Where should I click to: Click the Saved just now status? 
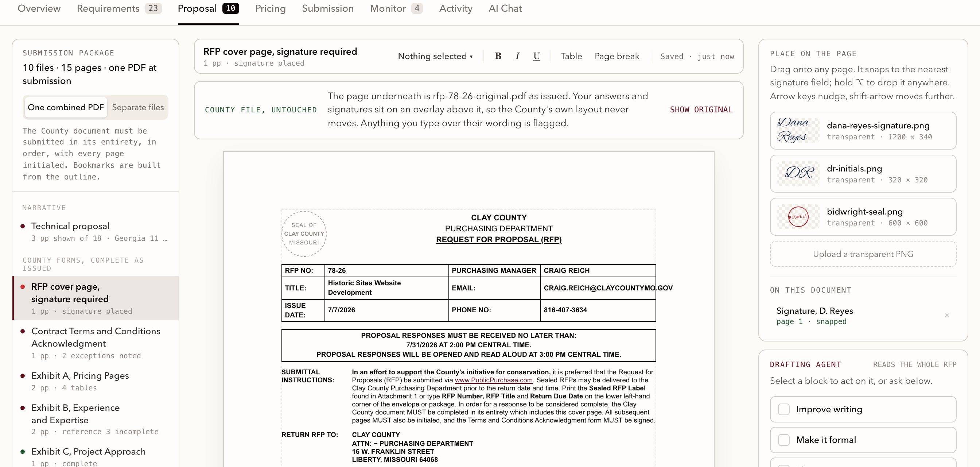697,56
